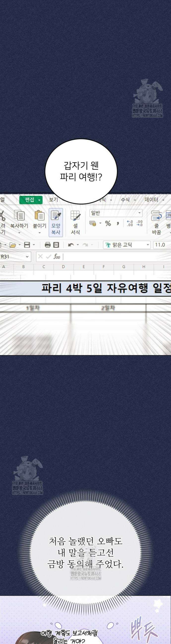Viewport: 171px width, 644px height.
Task: Select the 모양 복사 format painter tool
Action: [56, 222]
